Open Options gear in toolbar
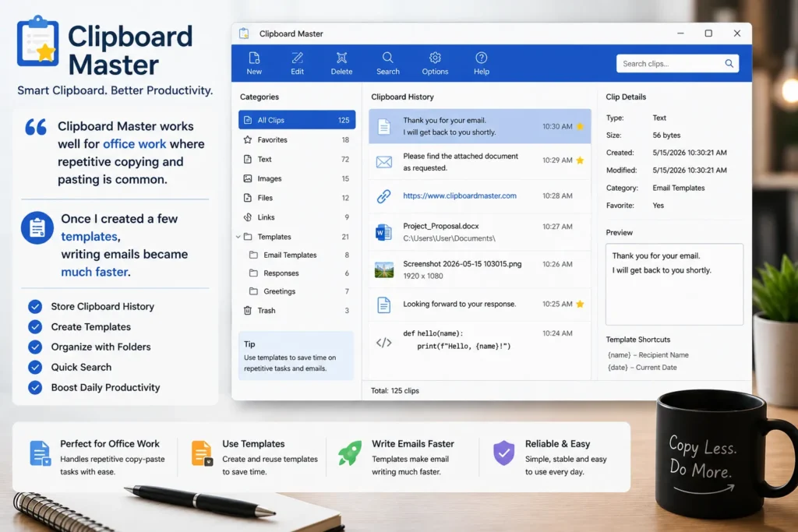The image size is (798, 532). [435, 58]
